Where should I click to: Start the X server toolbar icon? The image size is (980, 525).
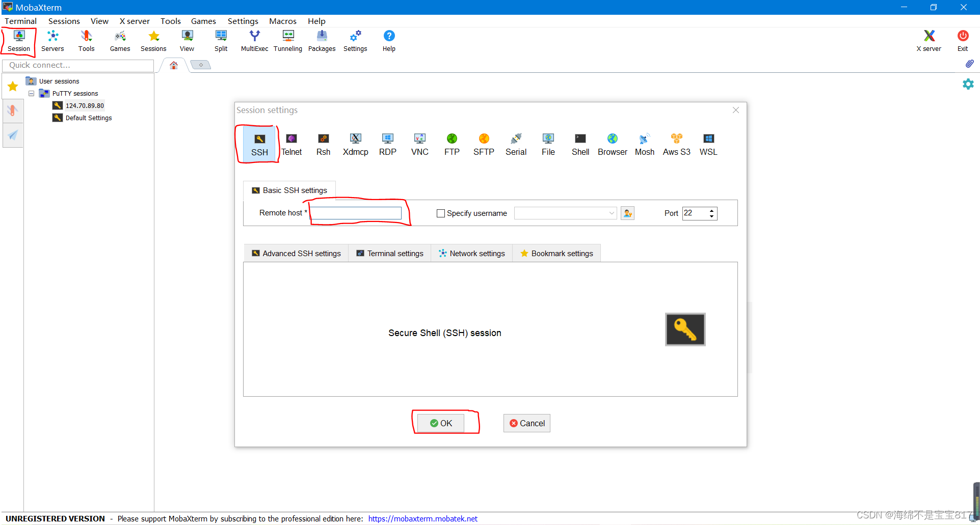tap(929, 41)
